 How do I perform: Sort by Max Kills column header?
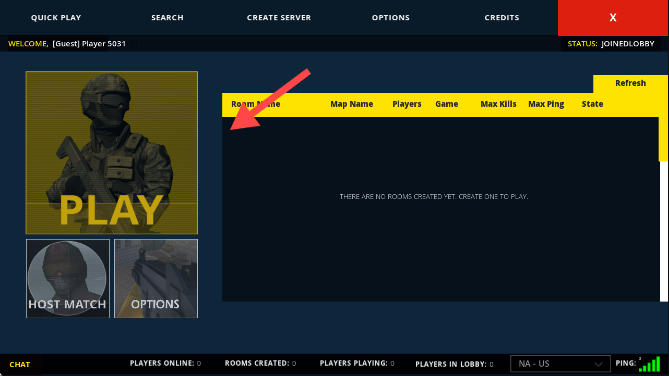pos(498,104)
